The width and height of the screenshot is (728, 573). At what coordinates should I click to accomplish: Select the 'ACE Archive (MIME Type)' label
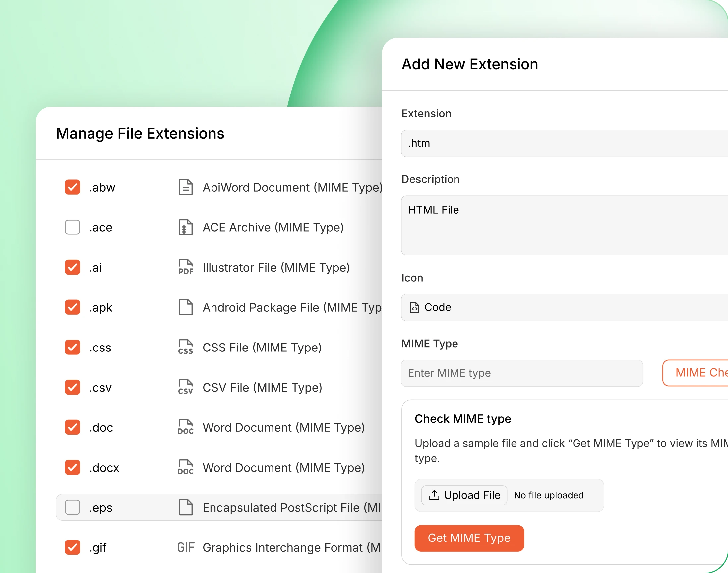pyautogui.click(x=273, y=227)
